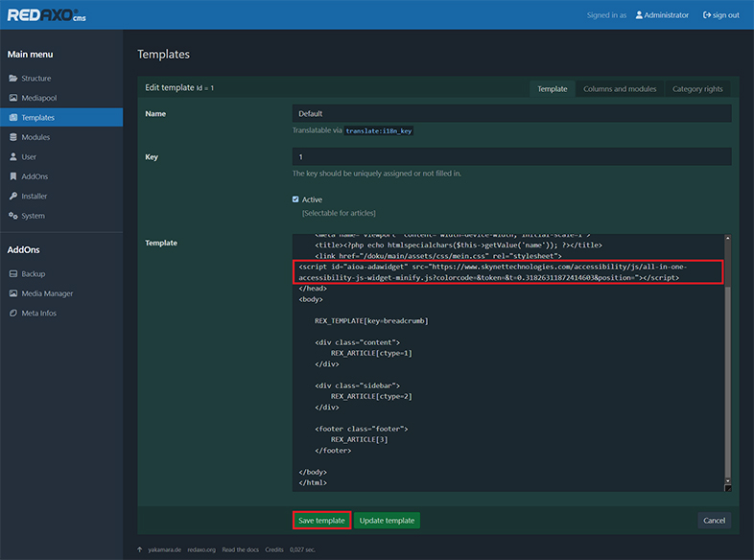Image resolution: width=754 pixels, height=560 pixels.
Task: Click the User icon in sidebar
Action: pos(13,157)
